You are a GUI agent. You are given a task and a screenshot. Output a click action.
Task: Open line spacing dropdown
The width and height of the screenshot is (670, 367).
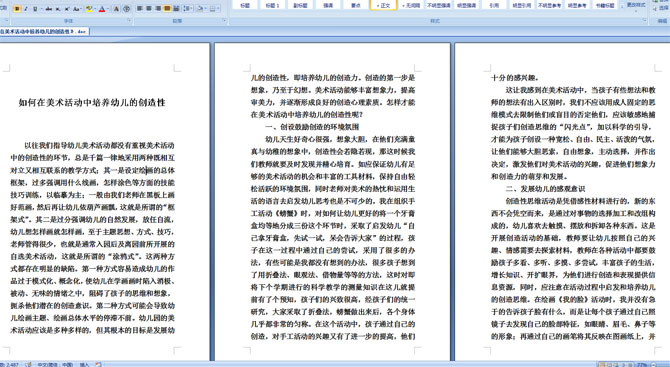pos(188,9)
